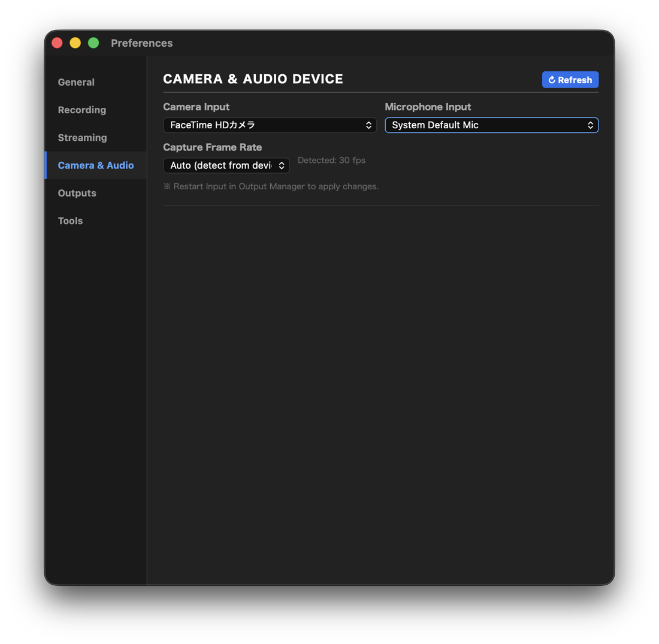Click the 'Capture Frame Rate' label

coord(213,147)
